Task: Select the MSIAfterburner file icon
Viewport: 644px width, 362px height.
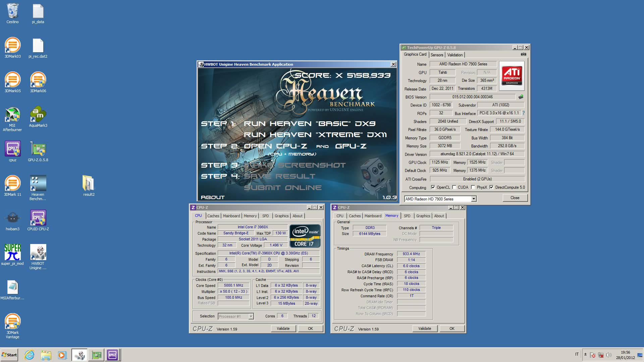Action: coord(12,290)
